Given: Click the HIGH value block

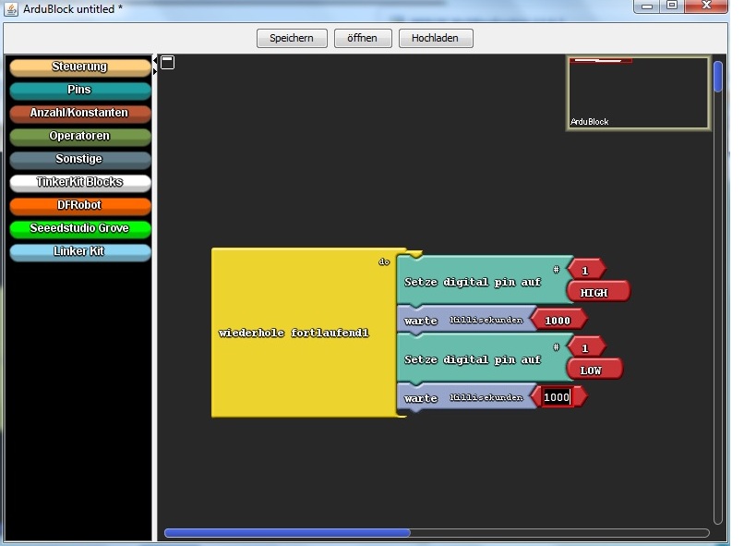Looking at the screenshot, I should point(595,293).
